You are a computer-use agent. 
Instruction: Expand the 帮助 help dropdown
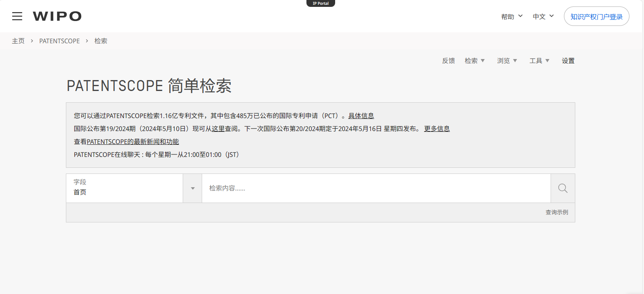512,17
